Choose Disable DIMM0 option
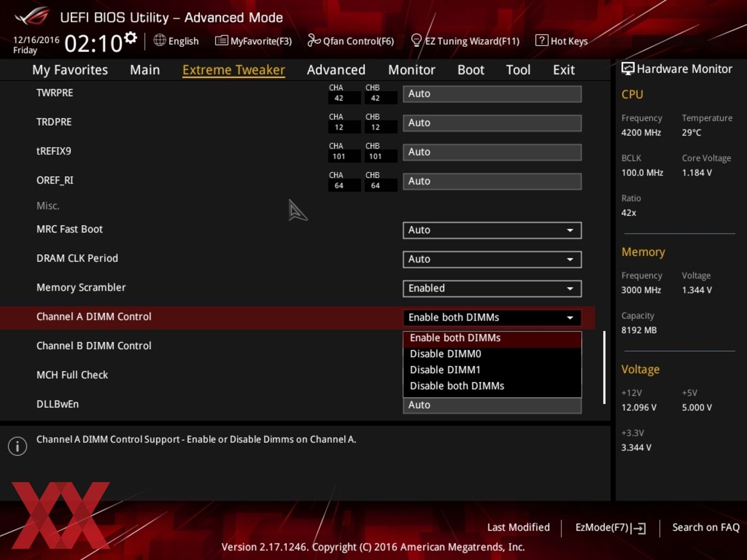The height and width of the screenshot is (560, 747). pyautogui.click(x=492, y=354)
